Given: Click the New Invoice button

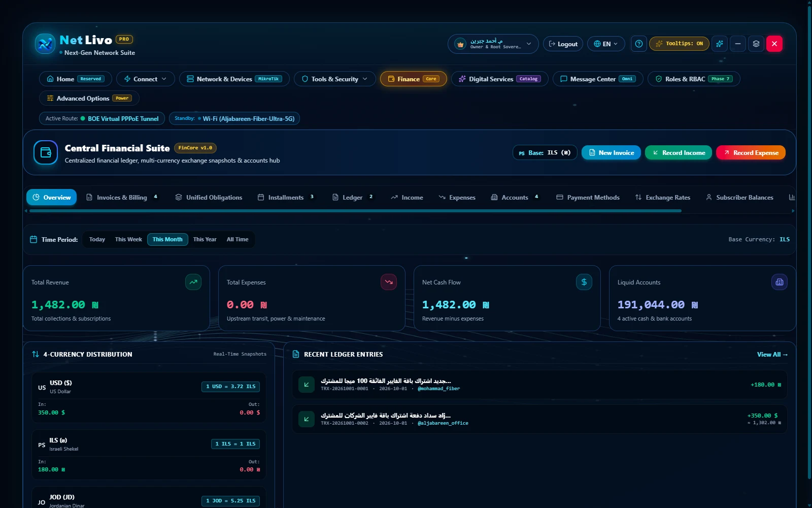Looking at the screenshot, I should coord(611,152).
